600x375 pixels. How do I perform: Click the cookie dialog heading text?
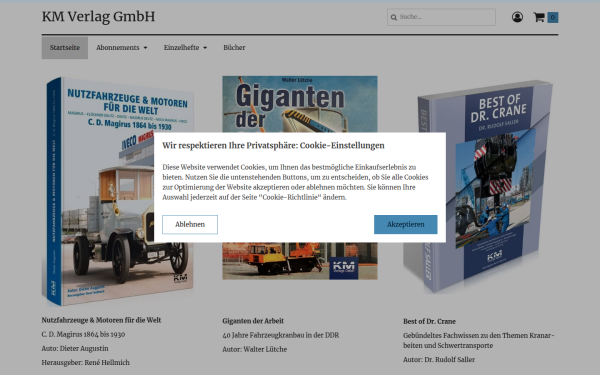pos(273,146)
